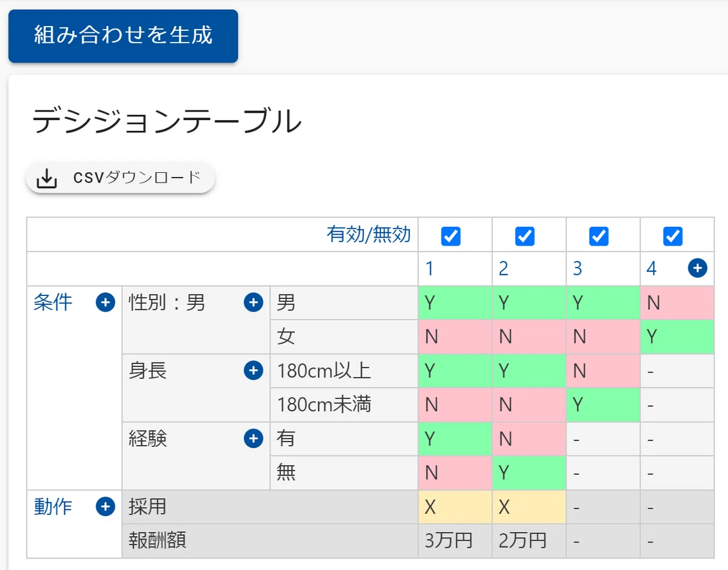Toggle the enabled checkbox above column 2
Screen dimensions: 728x570
tap(525, 236)
